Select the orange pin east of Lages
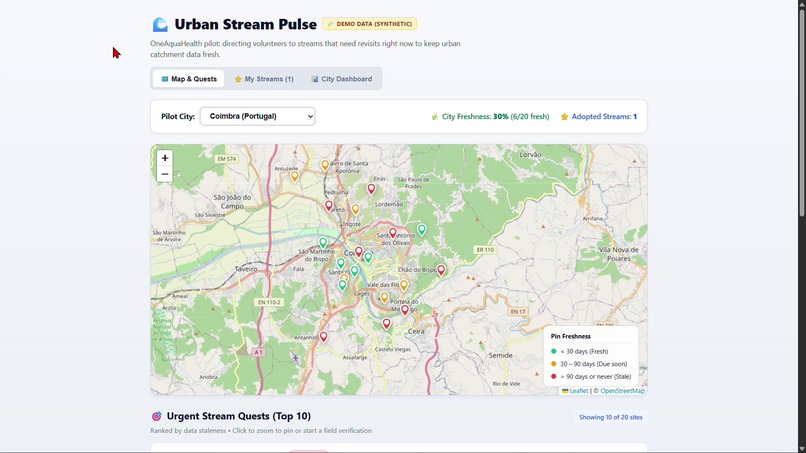 click(x=384, y=297)
